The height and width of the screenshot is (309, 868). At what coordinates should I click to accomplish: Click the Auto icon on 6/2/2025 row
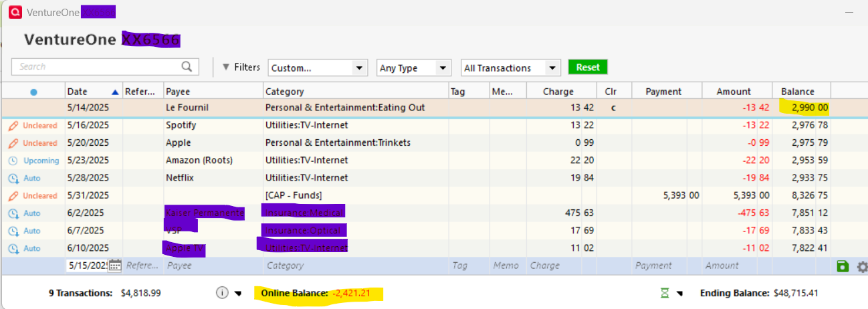[13, 213]
